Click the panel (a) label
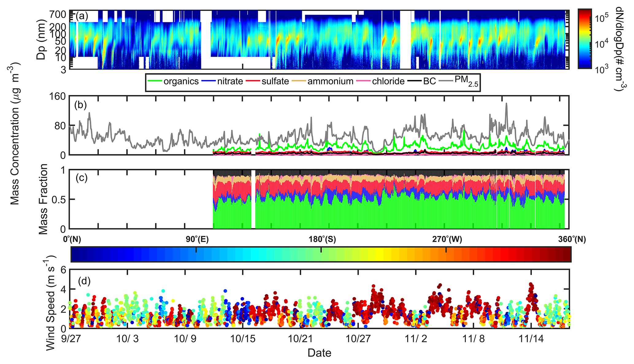This screenshot has height=364, width=634. pyautogui.click(x=82, y=16)
